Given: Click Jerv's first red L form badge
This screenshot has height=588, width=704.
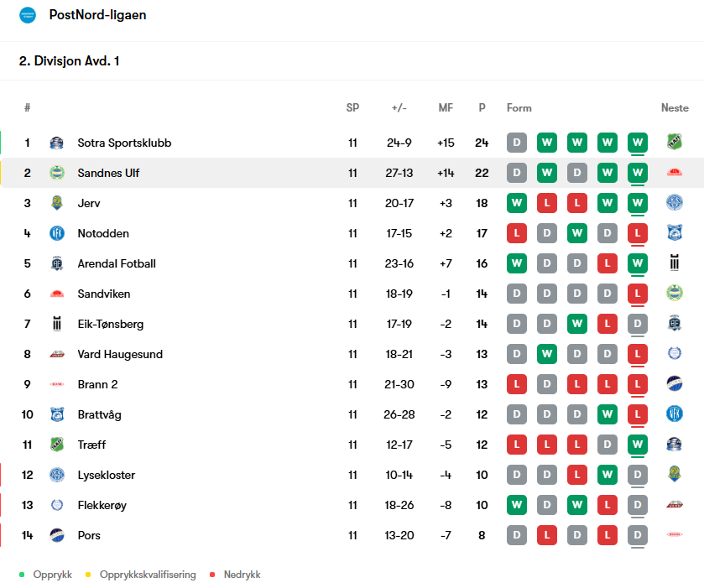Looking at the screenshot, I should [547, 203].
